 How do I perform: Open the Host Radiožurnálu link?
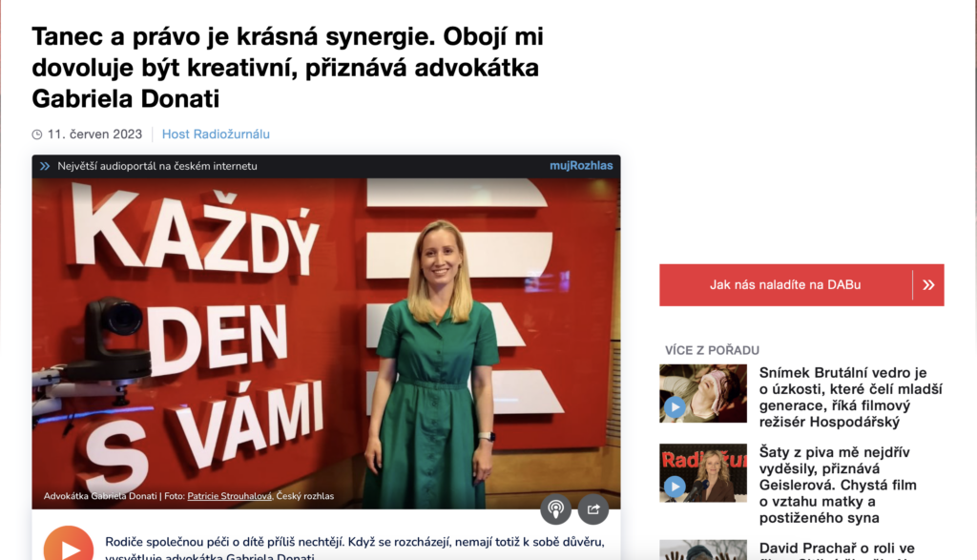point(216,134)
